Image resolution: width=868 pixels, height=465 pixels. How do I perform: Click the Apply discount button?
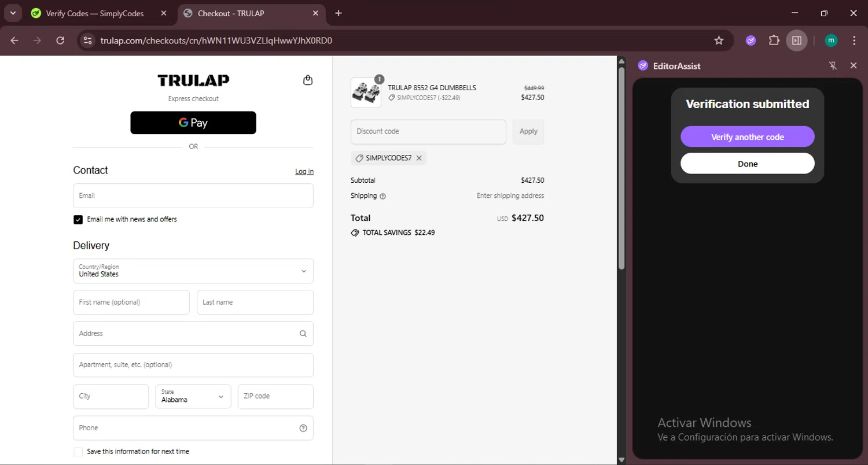(528, 132)
